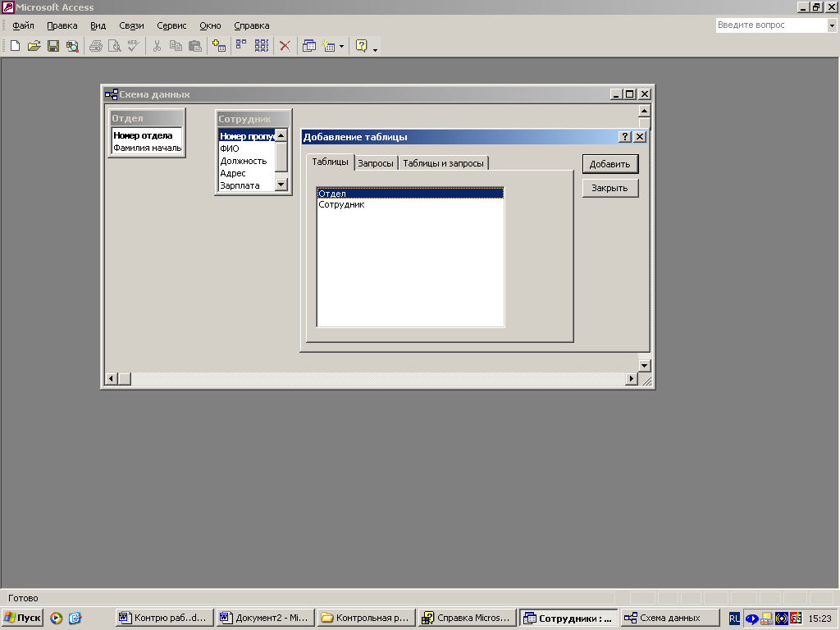
Task: Click Сотрудник field list scroll-down arrow
Action: pos(281,185)
